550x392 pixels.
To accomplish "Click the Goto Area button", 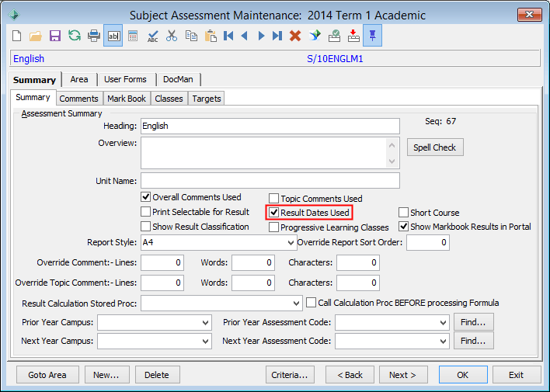I will pyautogui.click(x=47, y=375).
